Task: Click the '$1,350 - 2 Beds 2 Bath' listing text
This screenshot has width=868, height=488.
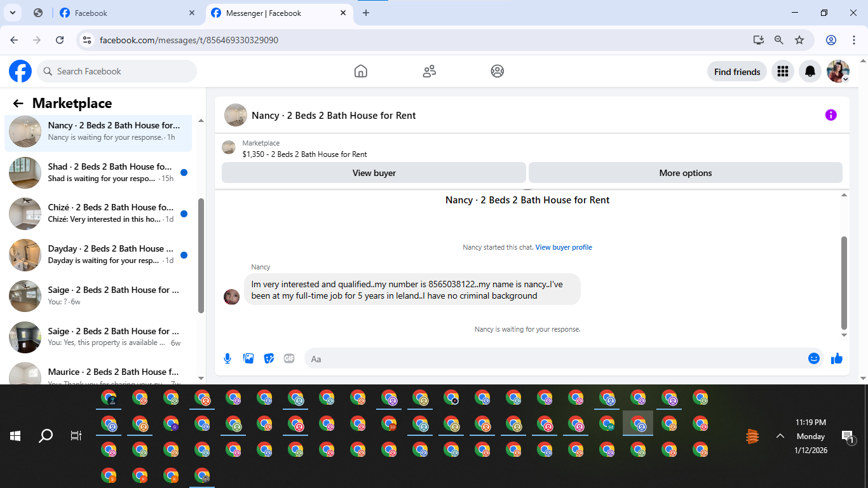Action: [304, 154]
